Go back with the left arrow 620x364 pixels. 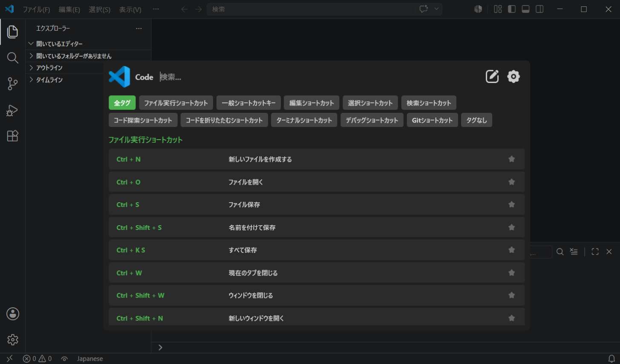pos(184,9)
